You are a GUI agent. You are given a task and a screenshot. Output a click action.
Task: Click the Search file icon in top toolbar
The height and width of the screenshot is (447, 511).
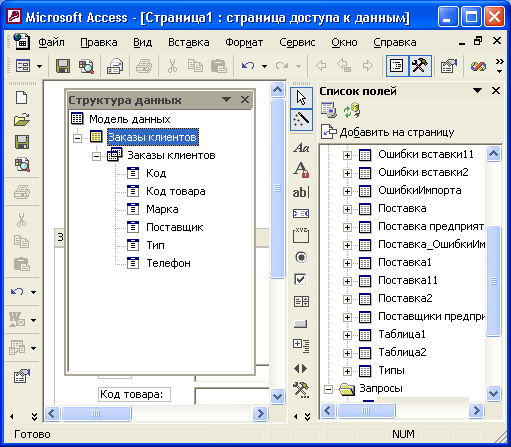tap(86, 66)
